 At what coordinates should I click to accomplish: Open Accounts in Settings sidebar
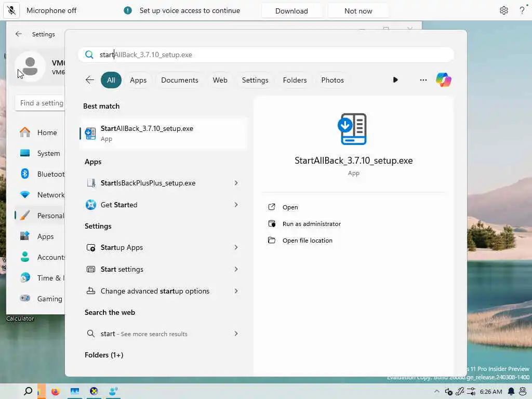(39, 257)
